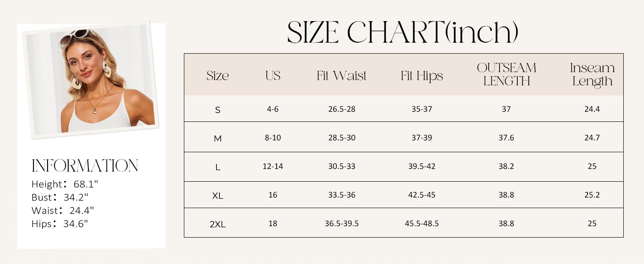Click the Fit Waist column header
This screenshot has height=264, width=644.
click(341, 76)
